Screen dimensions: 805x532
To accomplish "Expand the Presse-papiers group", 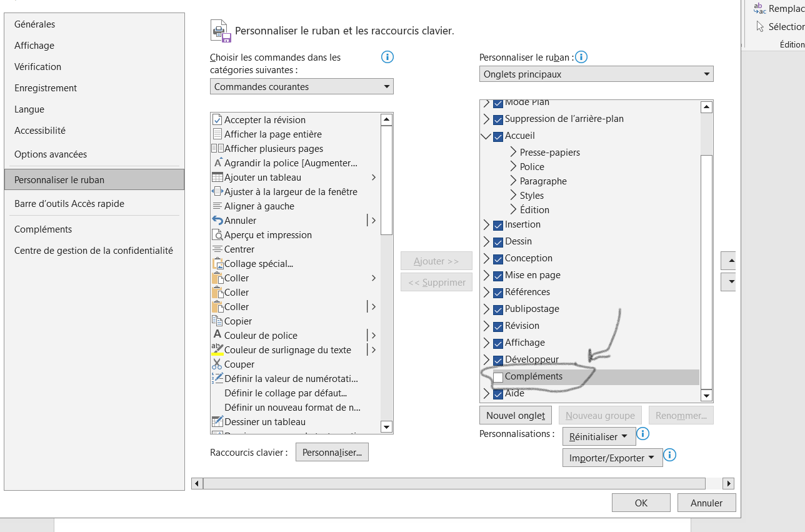I will tap(513, 152).
